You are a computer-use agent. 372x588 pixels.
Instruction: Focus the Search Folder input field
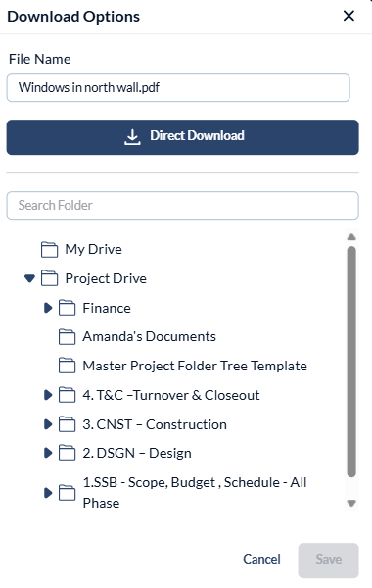click(x=182, y=206)
